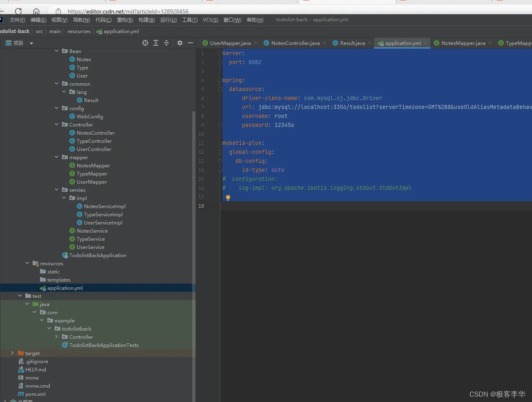Viewport: 532px width, 402px height.
Task: Collapse the Controller package under main
Action: click(x=57, y=124)
